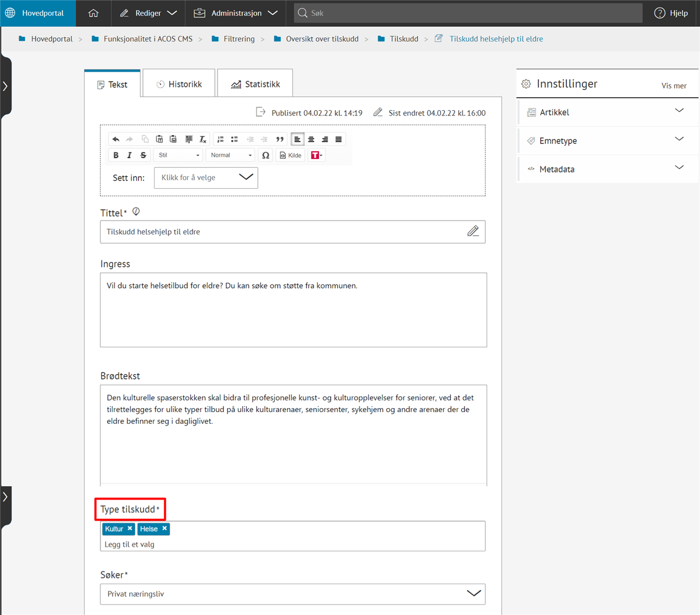Click the Vis mer link

[673, 86]
